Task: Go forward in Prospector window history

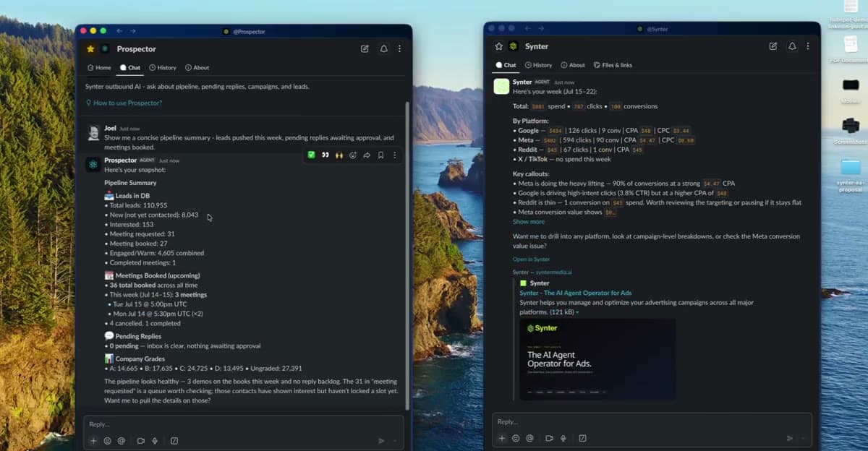Action: point(133,31)
